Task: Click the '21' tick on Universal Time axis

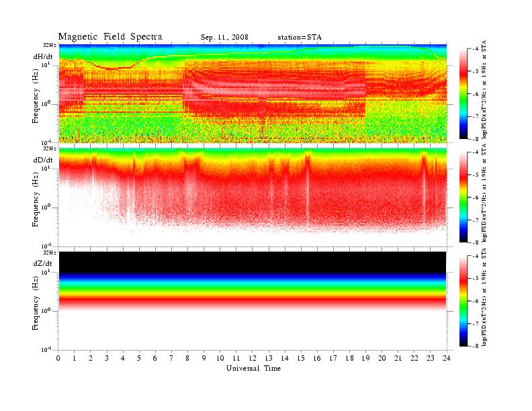Action: click(x=398, y=358)
